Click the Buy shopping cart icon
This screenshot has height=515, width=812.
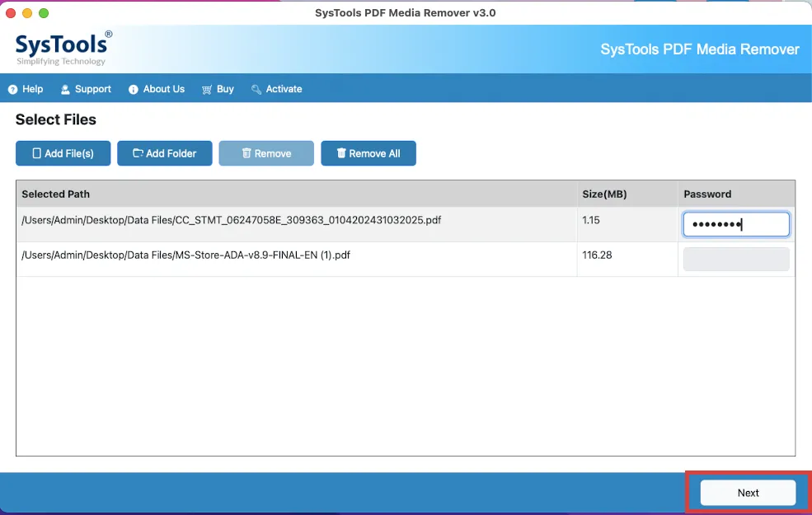pyautogui.click(x=207, y=90)
